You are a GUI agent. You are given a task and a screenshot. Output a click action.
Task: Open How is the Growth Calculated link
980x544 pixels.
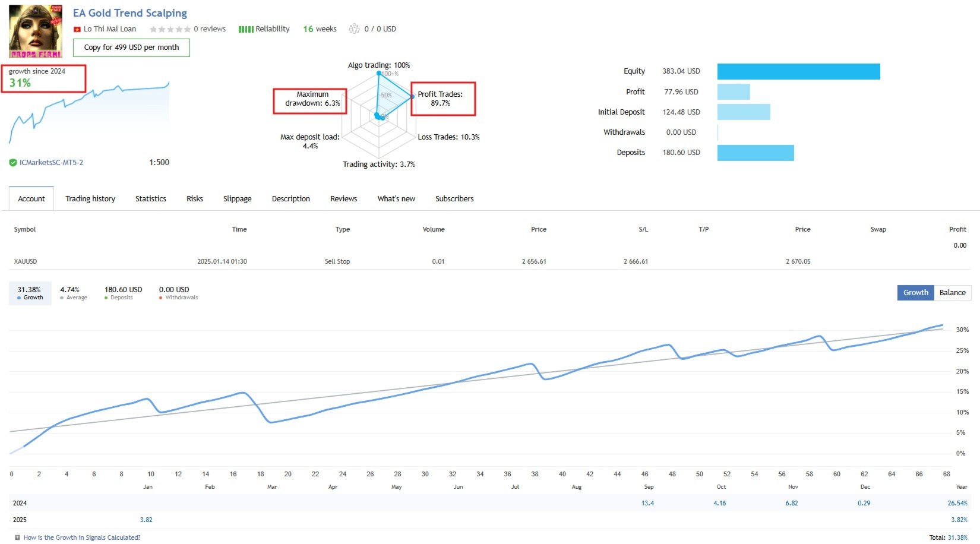[82, 537]
